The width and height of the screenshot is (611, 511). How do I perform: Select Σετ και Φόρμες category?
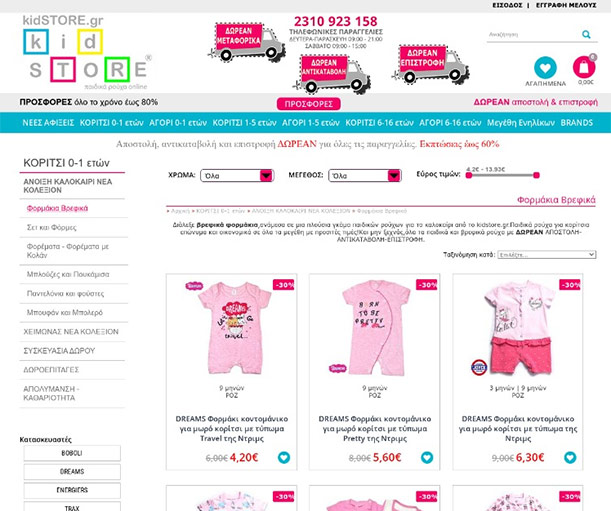[51, 227]
